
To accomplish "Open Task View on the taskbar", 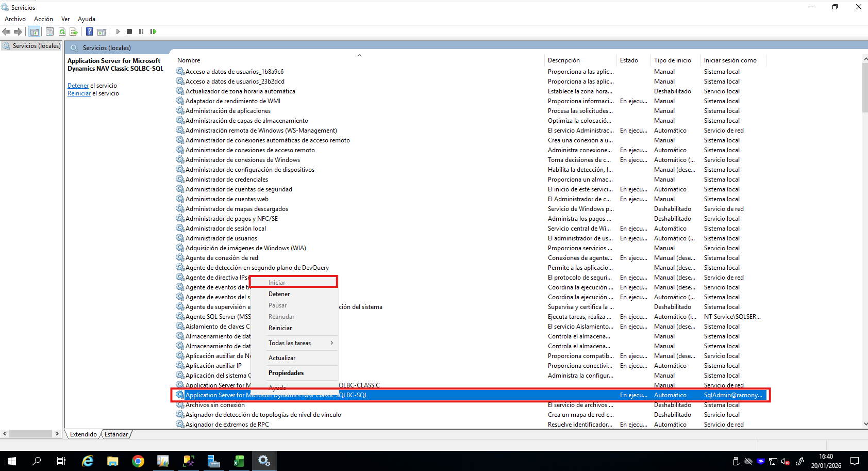I will point(61,461).
